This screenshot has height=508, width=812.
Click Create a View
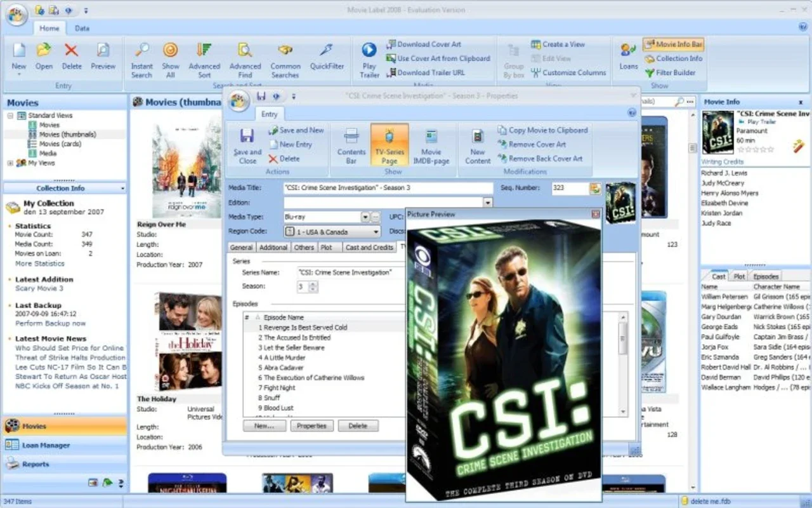pos(558,44)
